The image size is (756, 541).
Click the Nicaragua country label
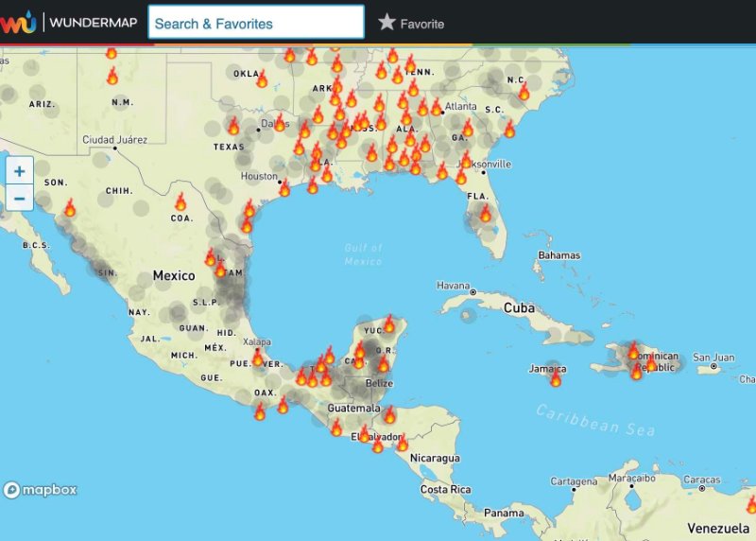pyautogui.click(x=435, y=458)
